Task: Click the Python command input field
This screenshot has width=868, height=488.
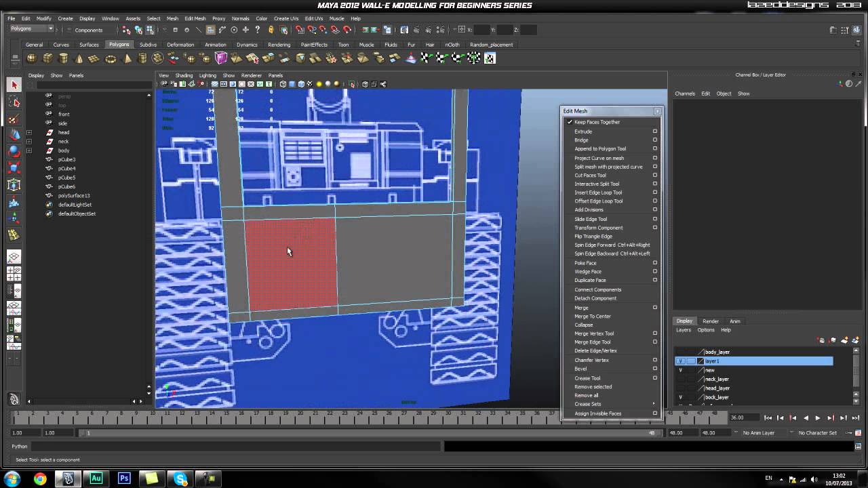Action: (x=236, y=447)
